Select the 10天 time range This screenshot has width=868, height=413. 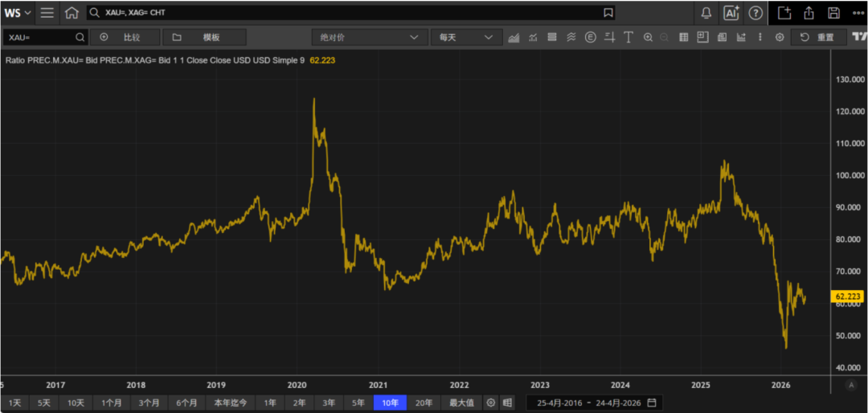[76, 403]
